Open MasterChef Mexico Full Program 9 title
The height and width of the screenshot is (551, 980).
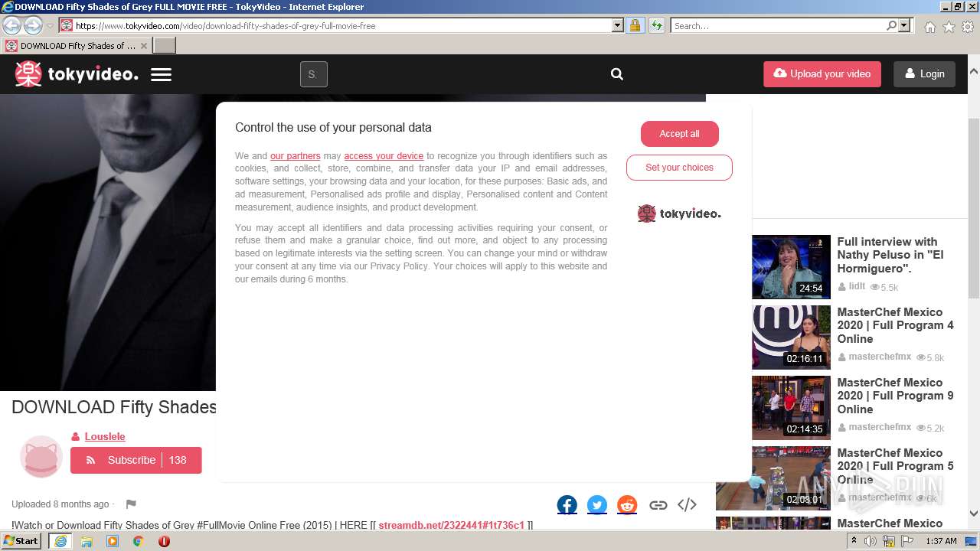tap(895, 396)
